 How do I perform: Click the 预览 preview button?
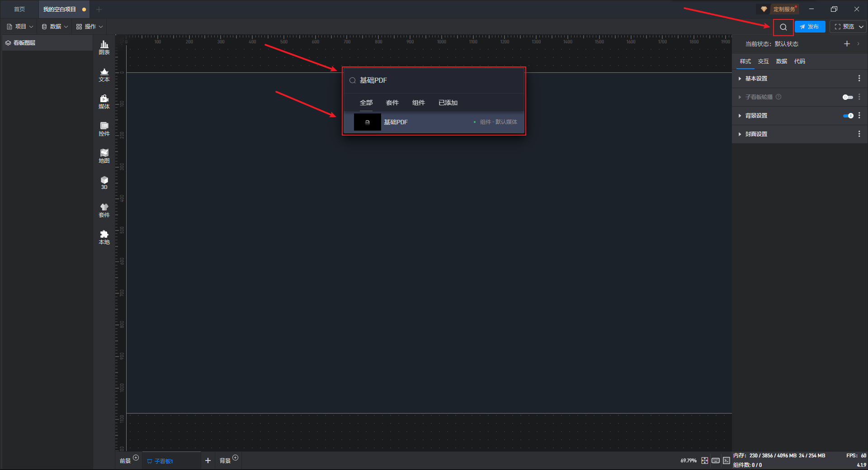click(x=844, y=27)
